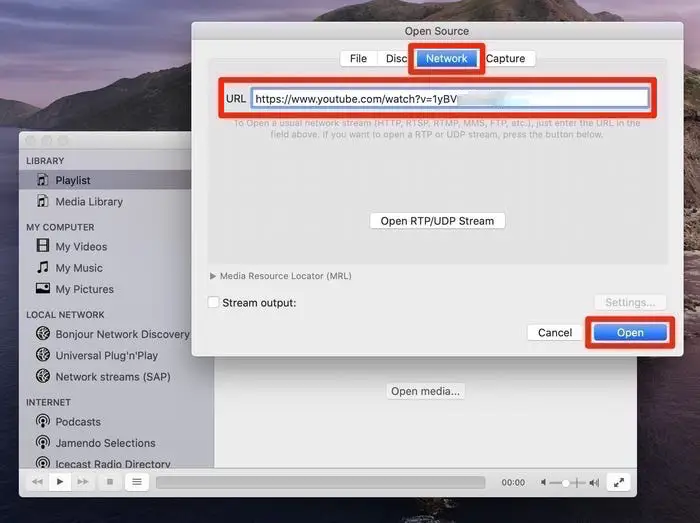Viewport: 700px width, 523px height.
Task: Click the 00:00 time display
Action: pos(513,482)
